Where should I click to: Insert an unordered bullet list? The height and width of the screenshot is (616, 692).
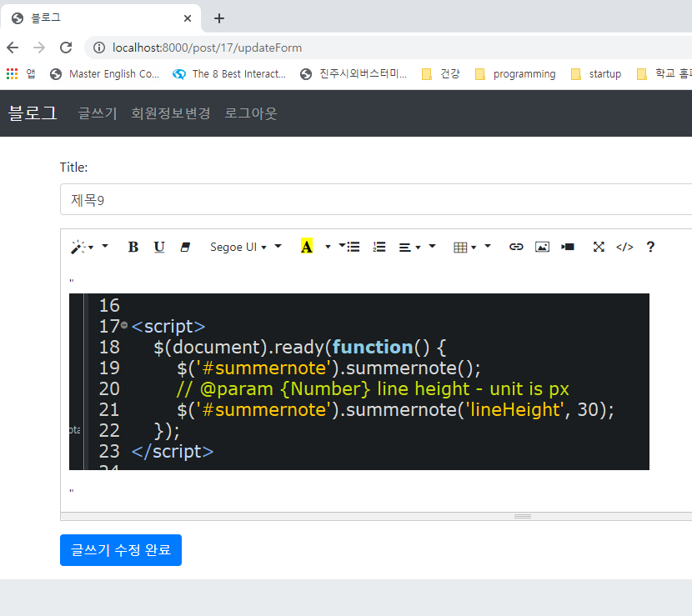click(x=353, y=247)
